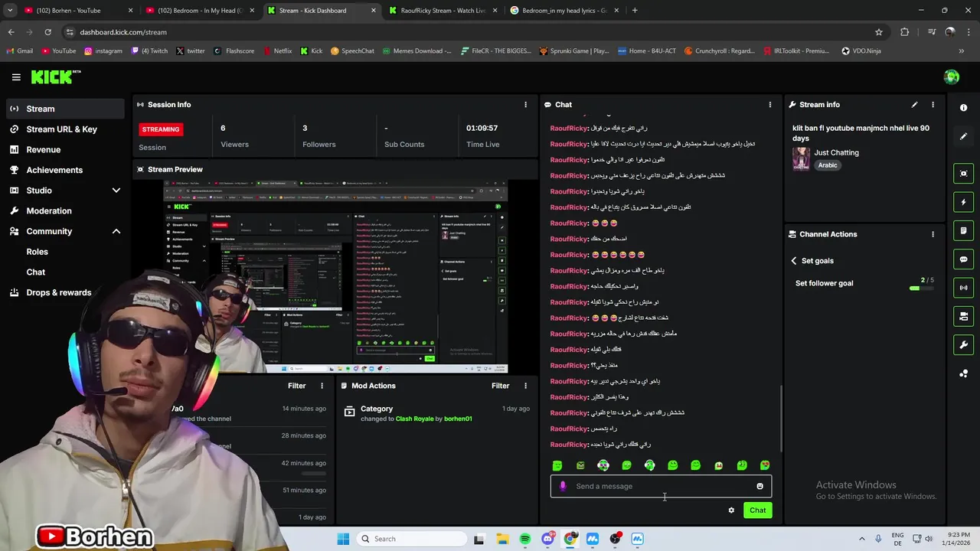The height and width of the screenshot is (551, 980).
Task: Click the borhen01 username link
Action: coord(458,419)
